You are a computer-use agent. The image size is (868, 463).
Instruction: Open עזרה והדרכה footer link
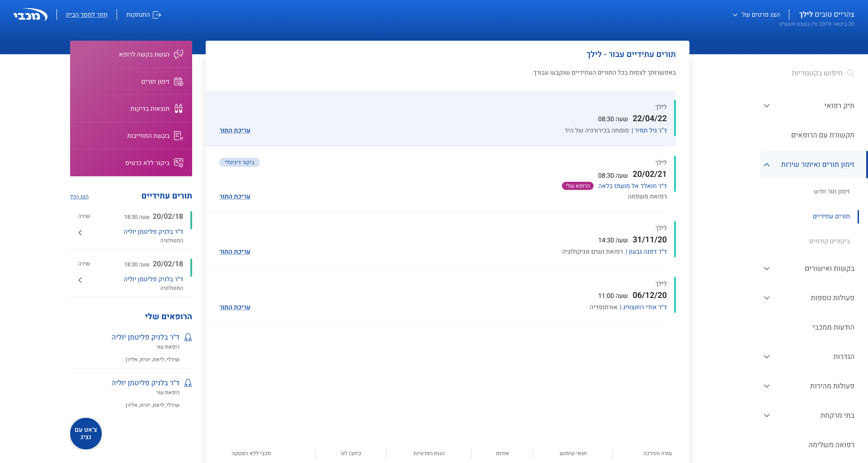tap(657, 454)
